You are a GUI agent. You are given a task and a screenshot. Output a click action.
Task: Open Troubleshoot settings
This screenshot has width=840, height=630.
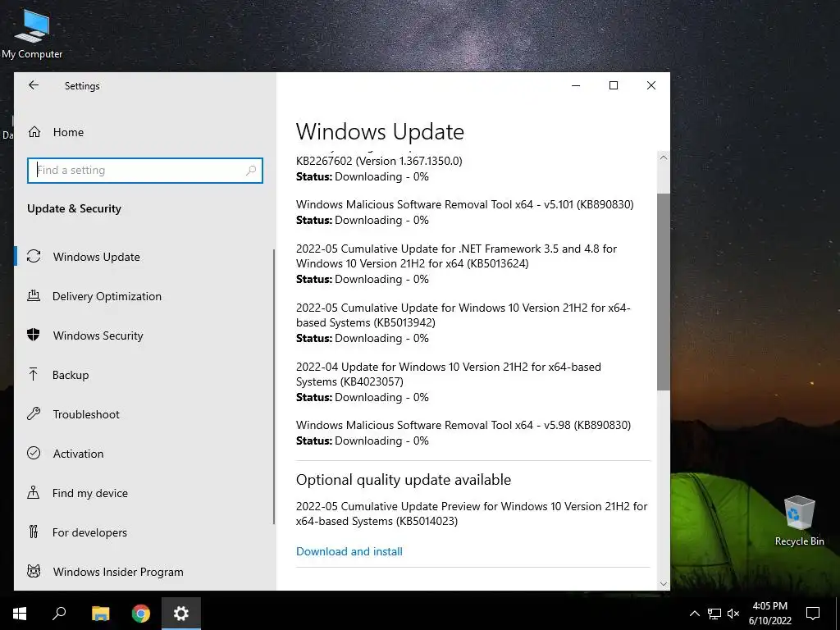[x=144, y=414]
